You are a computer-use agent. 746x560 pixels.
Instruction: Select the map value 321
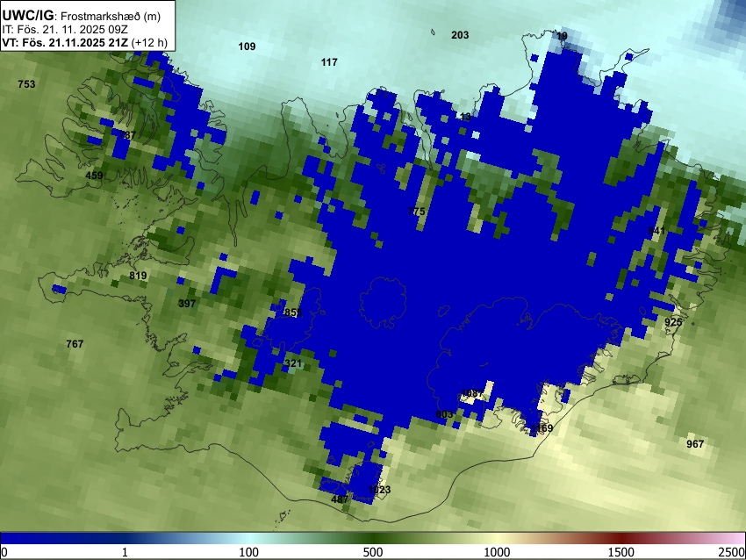(293, 364)
